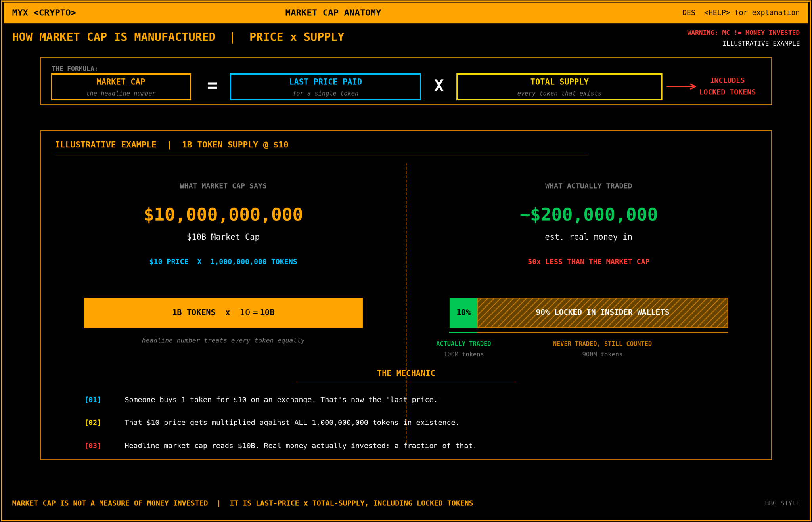This screenshot has height=522, width=812.
Task: Click THE MECHANIC section heading
Action: (406, 373)
